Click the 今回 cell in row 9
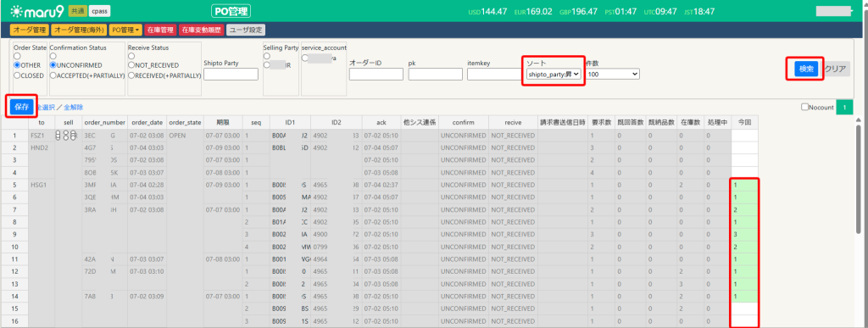The image size is (868, 328). pyautogui.click(x=744, y=234)
